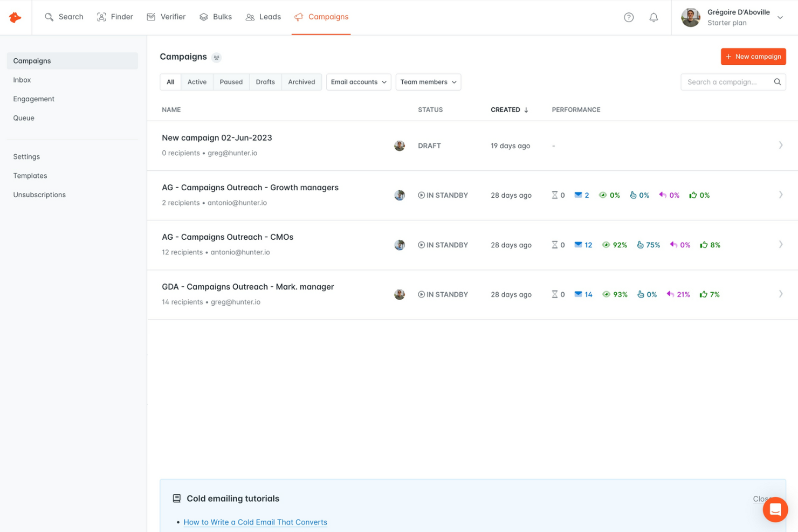This screenshot has height=532, width=798.
Task: Open the help question mark icon
Action: 629,17
